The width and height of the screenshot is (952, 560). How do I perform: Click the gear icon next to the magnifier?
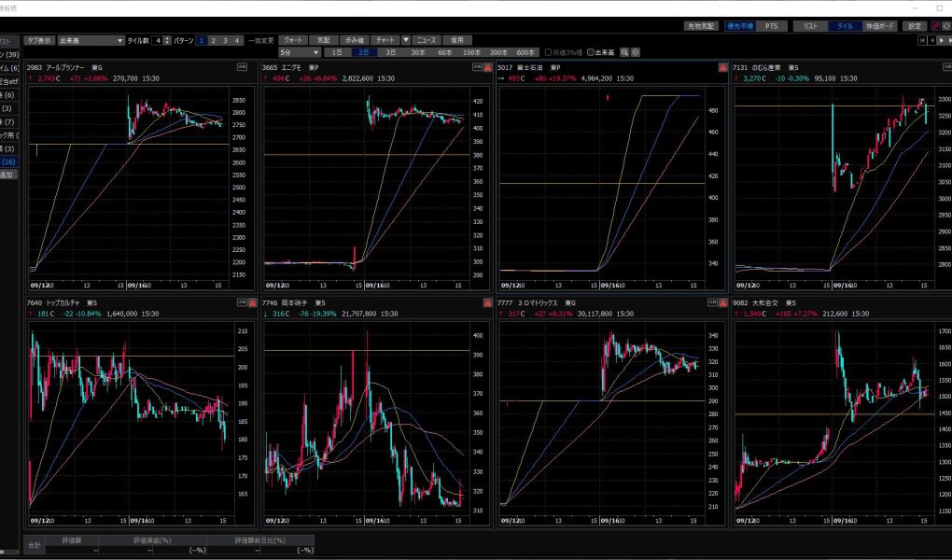(x=636, y=52)
